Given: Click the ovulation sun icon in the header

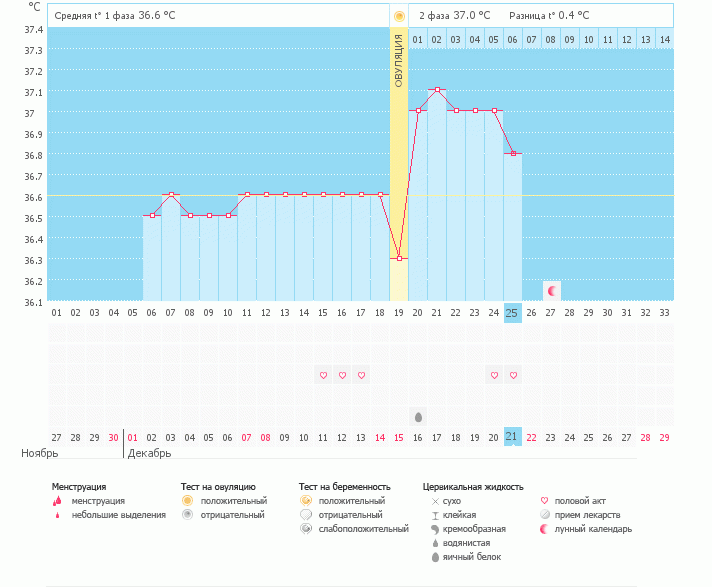Looking at the screenshot, I should (399, 16).
